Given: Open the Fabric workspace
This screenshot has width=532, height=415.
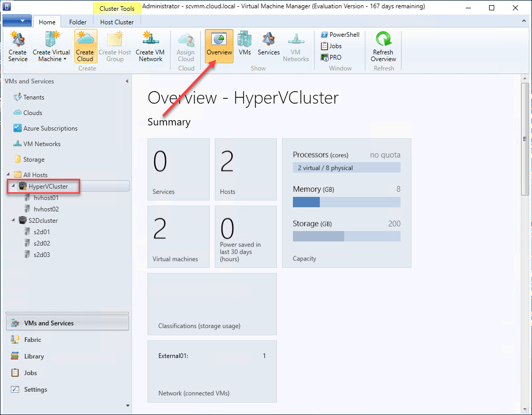Looking at the screenshot, I should click(x=67, y=339).
